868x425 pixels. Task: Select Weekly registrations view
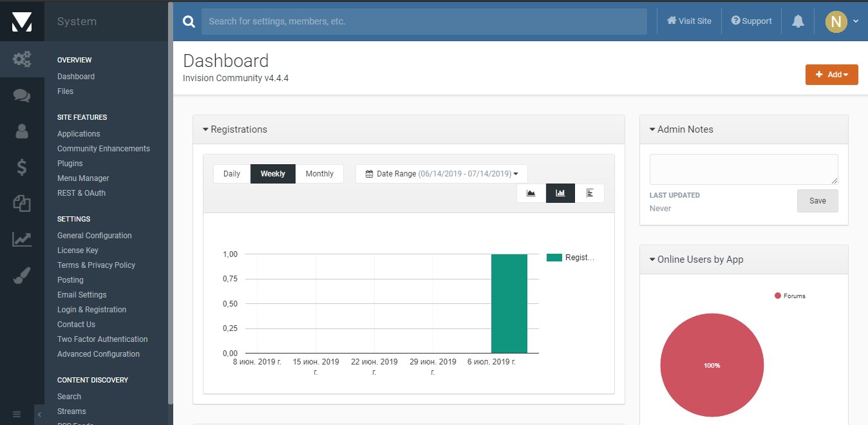click(x=273, y=174)
